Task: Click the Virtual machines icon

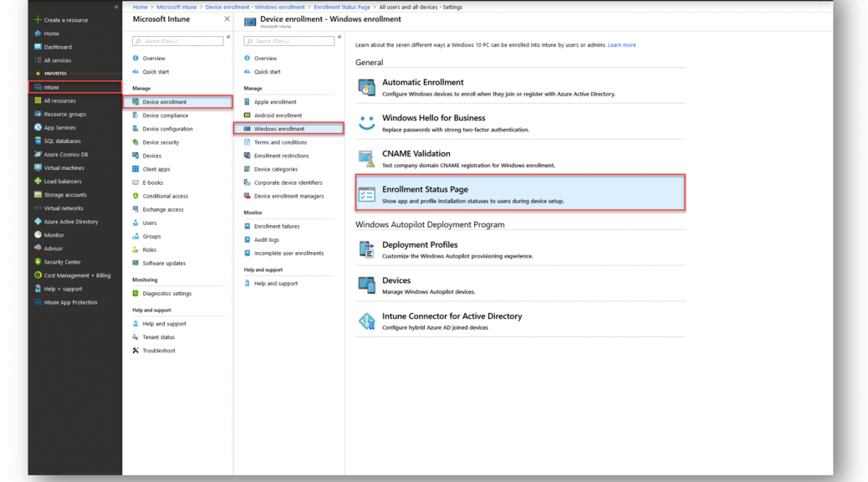Action: (x=38, y=168)
